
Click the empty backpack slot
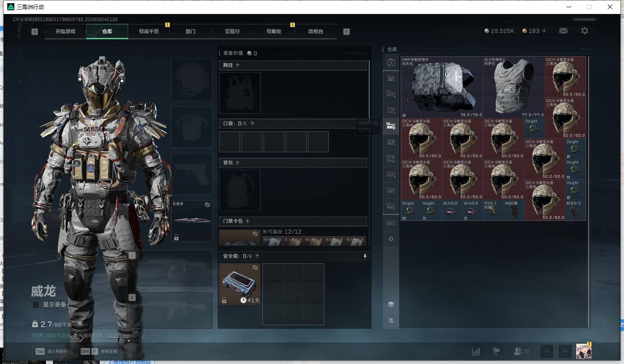[x=240, y=190]
